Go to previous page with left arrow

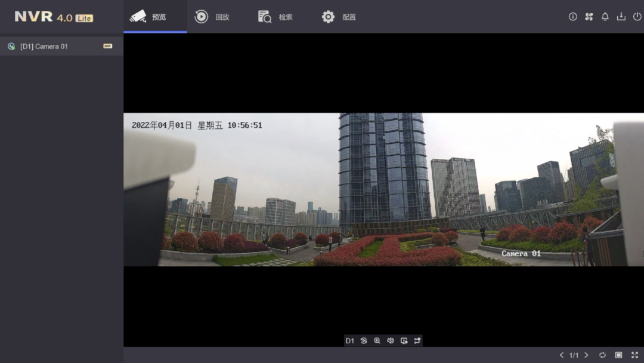562,355
